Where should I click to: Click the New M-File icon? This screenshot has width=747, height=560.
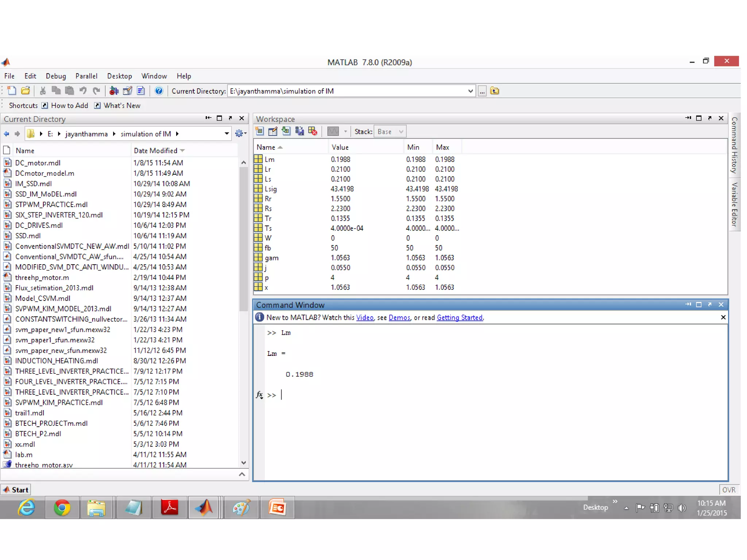pos(12,91)
